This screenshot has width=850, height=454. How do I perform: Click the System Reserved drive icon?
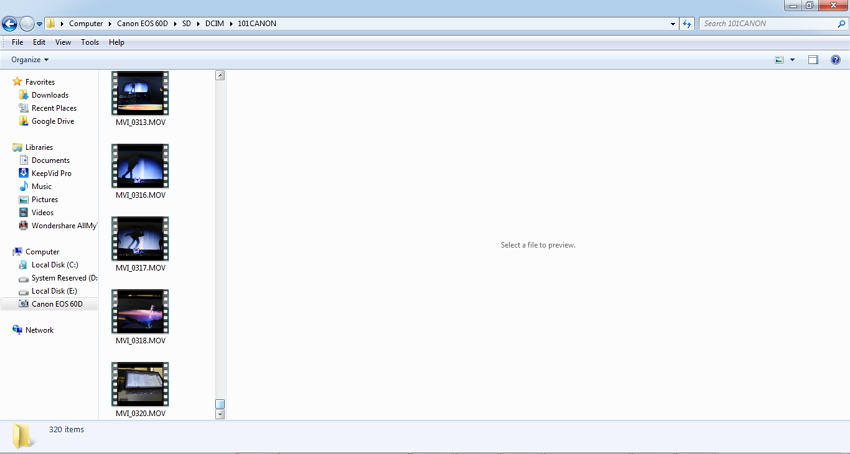tap(23, 278)
